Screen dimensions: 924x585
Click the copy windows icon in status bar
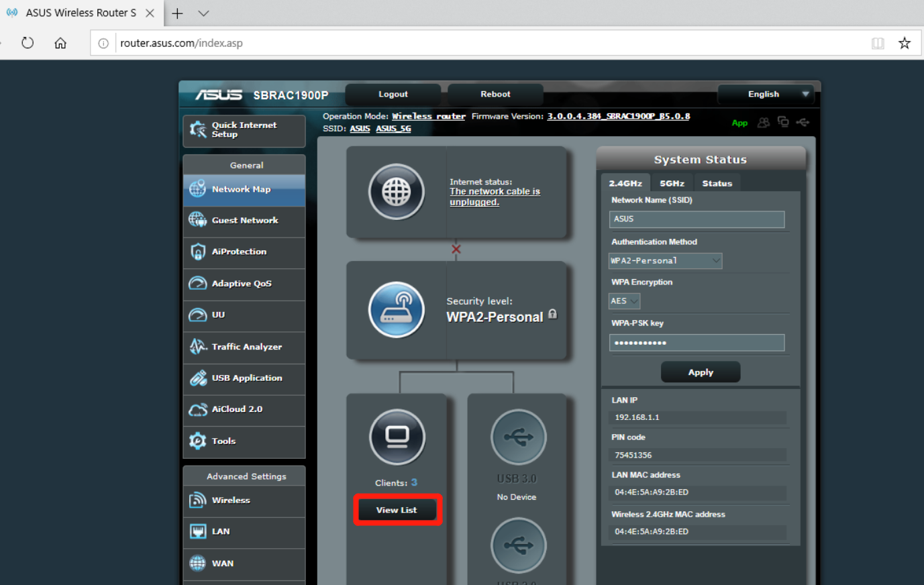(x=783, y=121)
